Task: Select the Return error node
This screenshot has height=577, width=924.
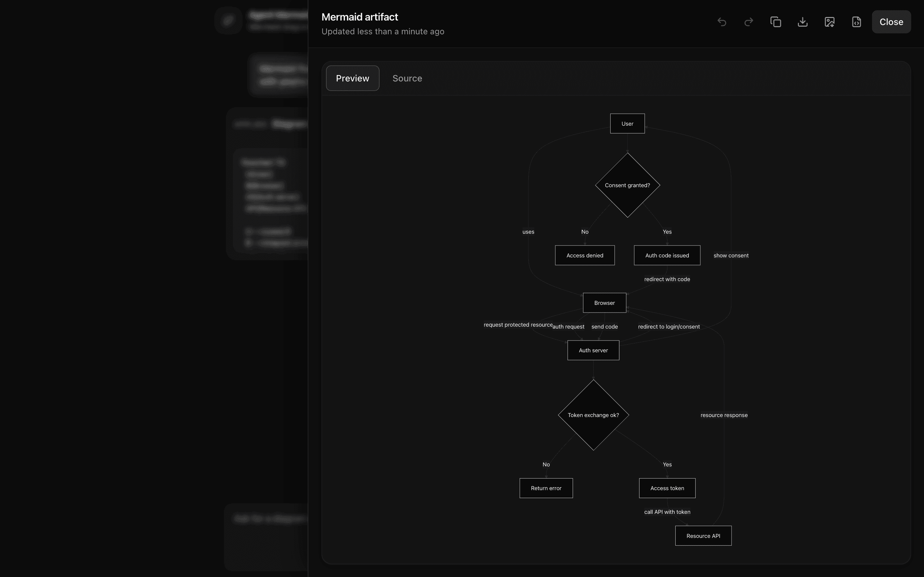Action: click(546, 488)
